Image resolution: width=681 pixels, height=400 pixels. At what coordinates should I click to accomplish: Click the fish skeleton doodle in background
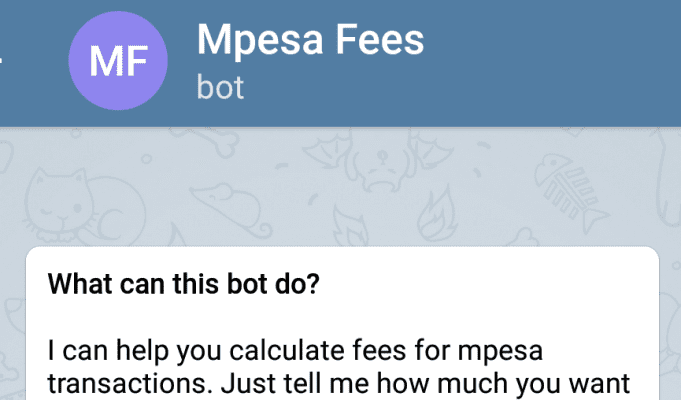[x=569, y=193]
